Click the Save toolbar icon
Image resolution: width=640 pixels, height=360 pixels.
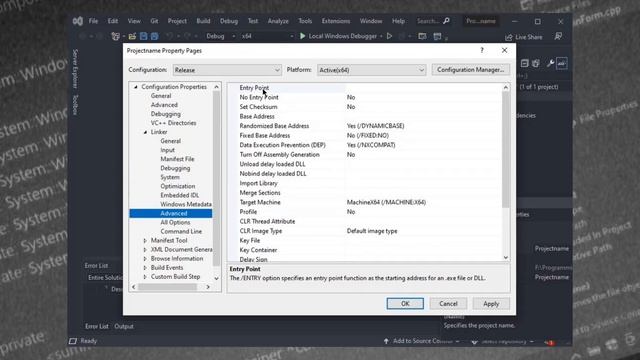(x=143, y=36)
